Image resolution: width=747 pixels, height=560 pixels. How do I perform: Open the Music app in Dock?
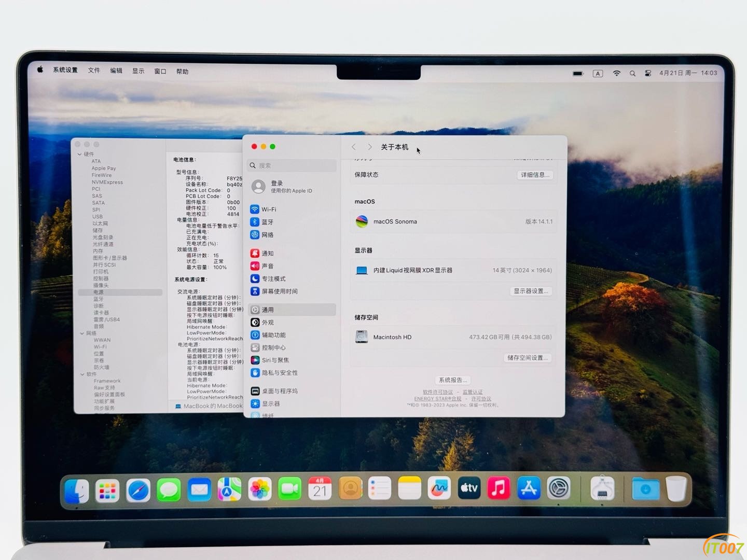click(x=499, y=488)
